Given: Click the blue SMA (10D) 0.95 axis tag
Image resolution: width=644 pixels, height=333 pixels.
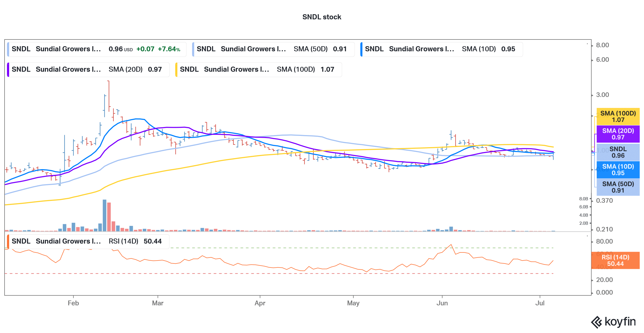Looking at the screenshot, I should (x=618, y=170).
